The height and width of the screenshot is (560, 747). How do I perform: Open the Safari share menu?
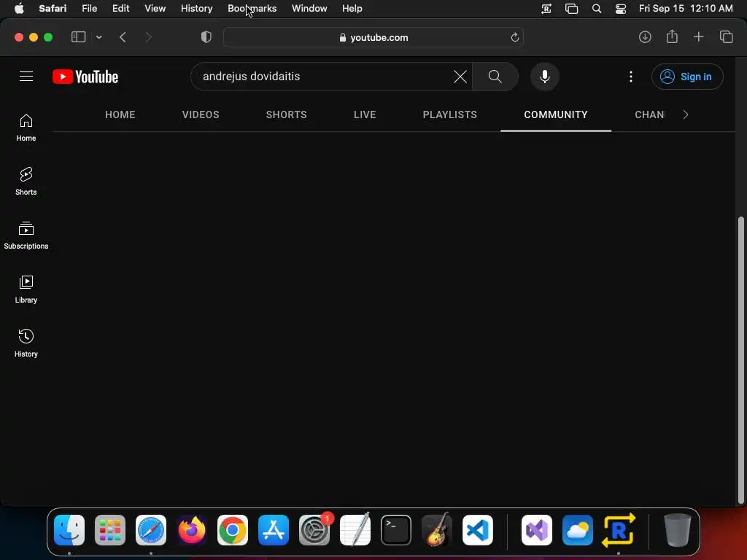coord(672,36)
